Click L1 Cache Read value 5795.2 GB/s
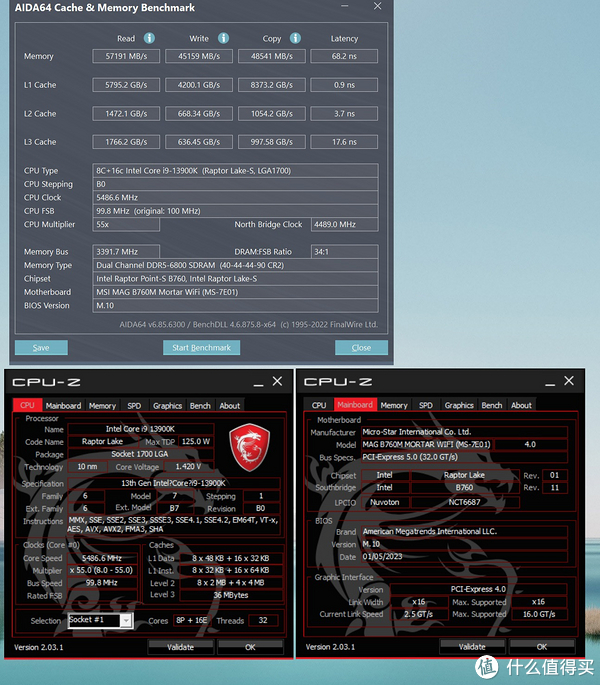The height and width of the screenshot is (685, 600). pos(126,85)
